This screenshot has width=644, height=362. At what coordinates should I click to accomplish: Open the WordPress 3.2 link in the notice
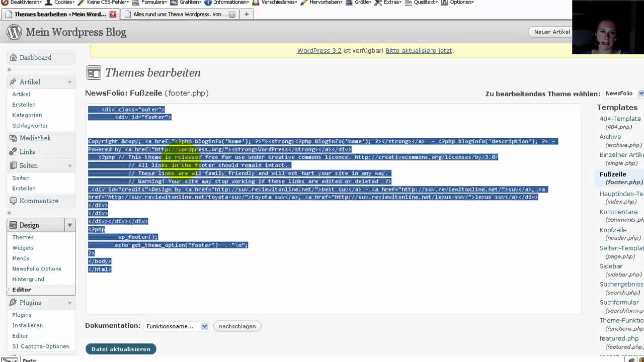[319, 51]
